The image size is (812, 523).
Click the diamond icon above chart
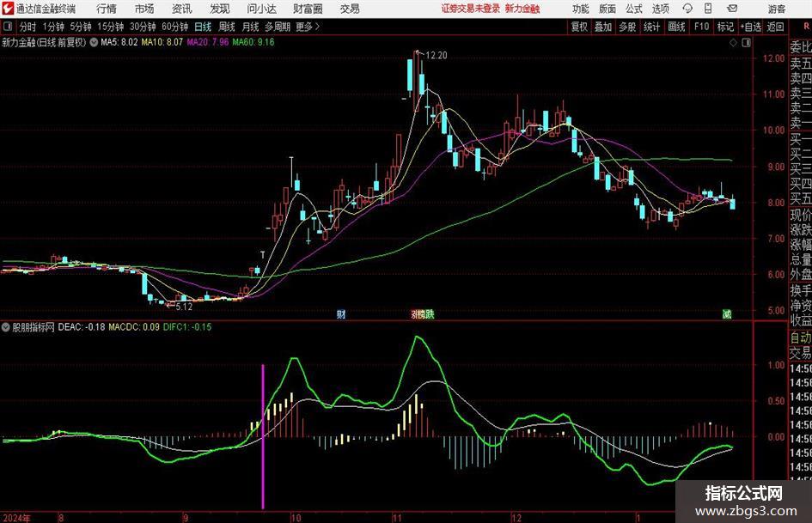[733, 43]
